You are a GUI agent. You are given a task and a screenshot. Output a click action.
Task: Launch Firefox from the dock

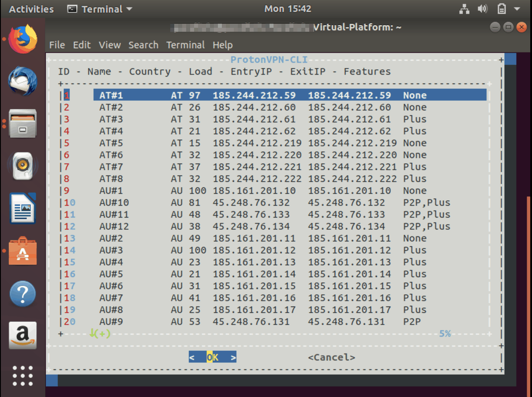coord(22,39)
